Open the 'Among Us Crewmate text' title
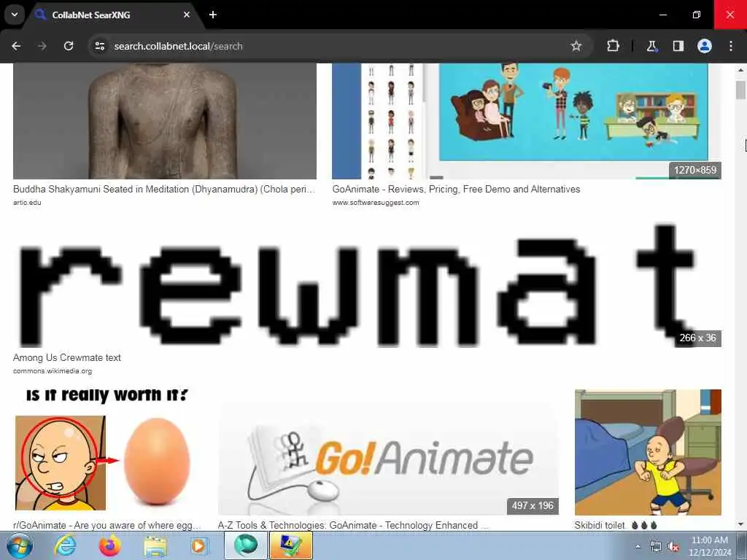Image resolution: width=747 pixels, height=560 pixels. pos(67,357)
